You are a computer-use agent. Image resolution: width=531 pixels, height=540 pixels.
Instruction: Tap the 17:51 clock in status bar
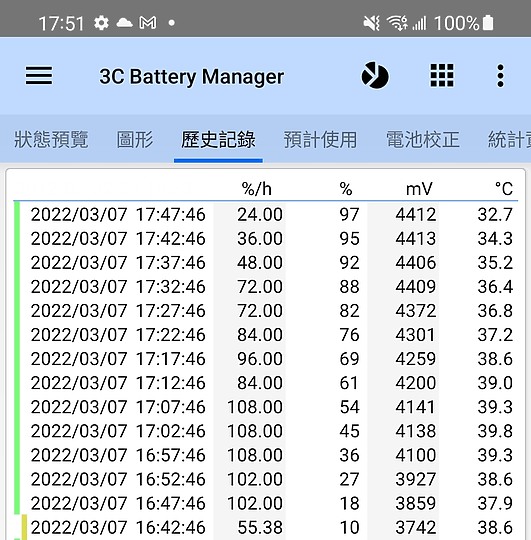[61, 24]
